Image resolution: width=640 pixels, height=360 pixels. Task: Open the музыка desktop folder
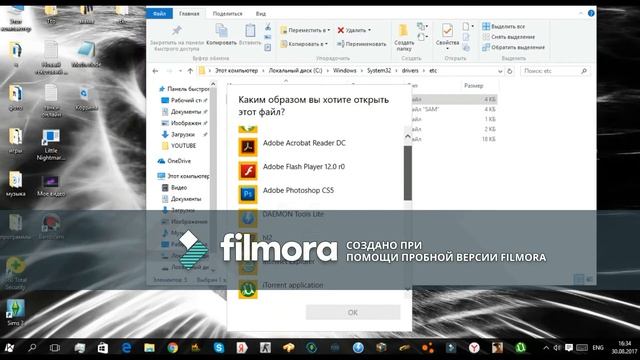click(x=16, y=184)
